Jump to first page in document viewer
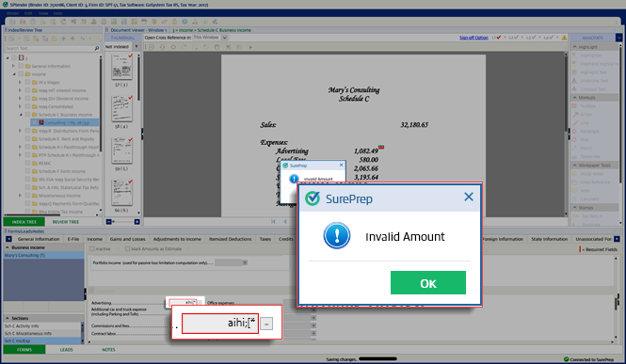This screenshot has height=364, width=626. click(x=273, y=222)
